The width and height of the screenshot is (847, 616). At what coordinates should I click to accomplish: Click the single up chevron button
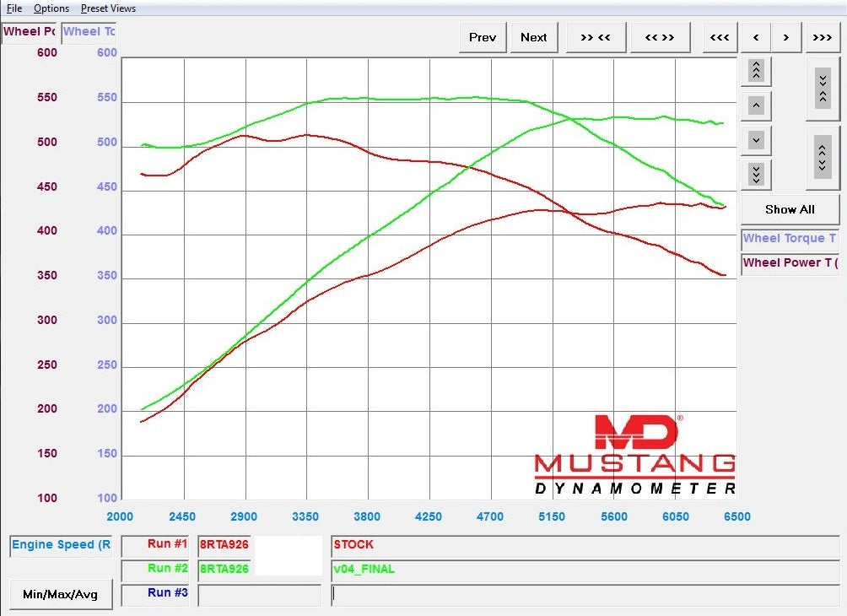756,106
